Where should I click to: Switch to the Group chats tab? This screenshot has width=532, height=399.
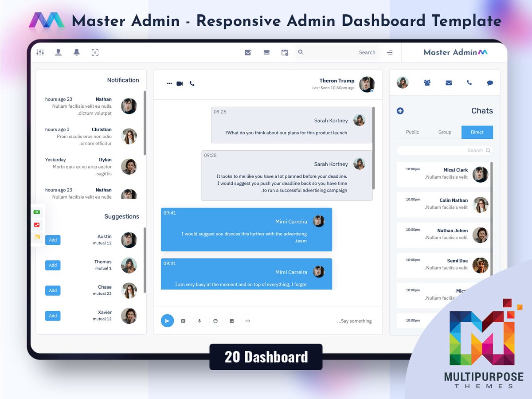[x=445, y=132]
